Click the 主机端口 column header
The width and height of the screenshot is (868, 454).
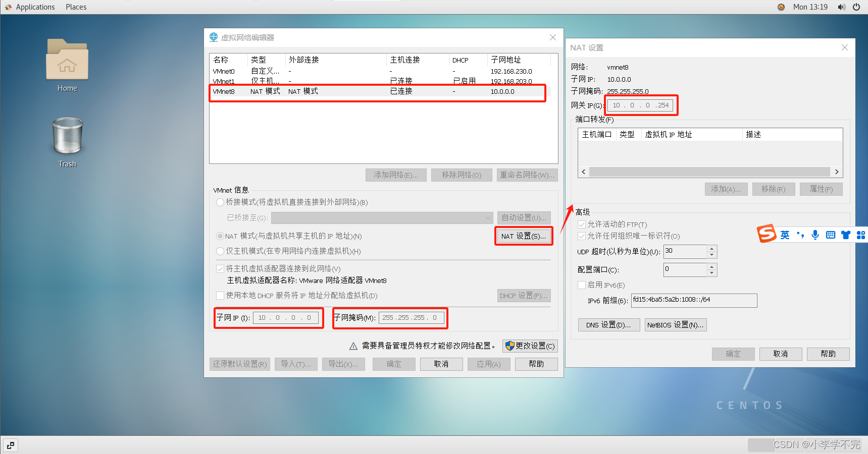(x=597, y=135)
